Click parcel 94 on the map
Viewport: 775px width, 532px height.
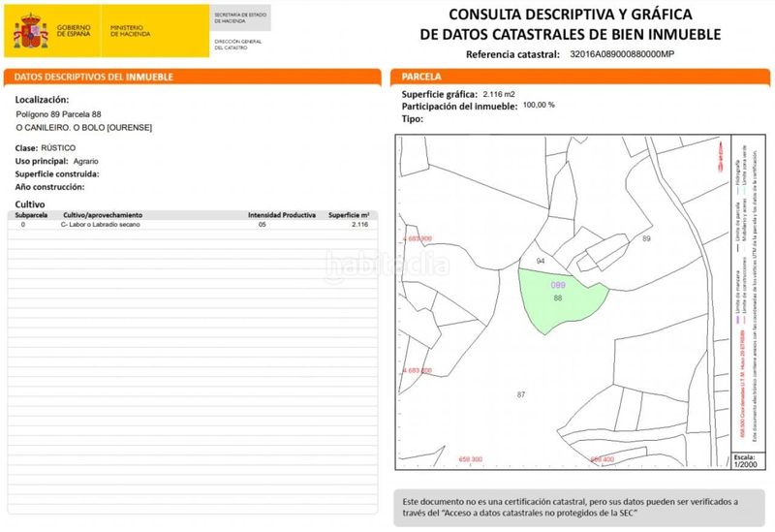541,261
